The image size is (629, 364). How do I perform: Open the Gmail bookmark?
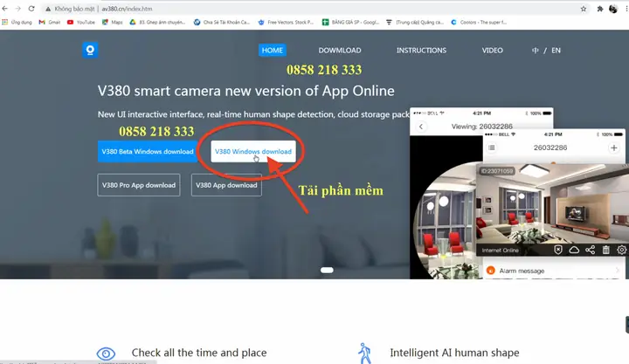49,22
